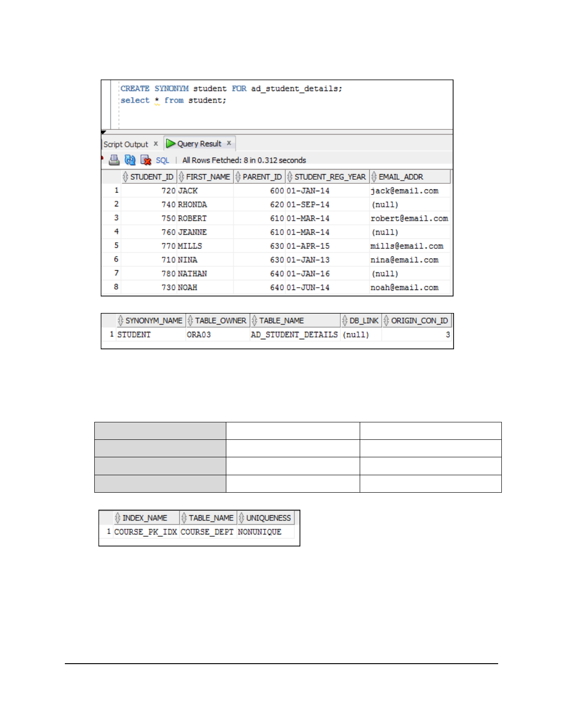Click the EMAIL_ADDR column header
Viewport: 563px width, 728px height.
point(410,177)
